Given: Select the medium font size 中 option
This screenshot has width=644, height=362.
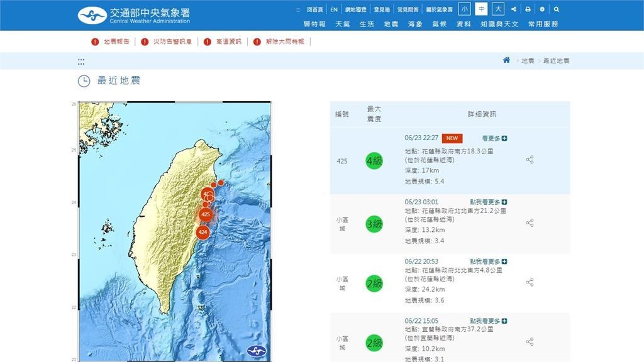Looking at the screenshot, I should 481,9.
